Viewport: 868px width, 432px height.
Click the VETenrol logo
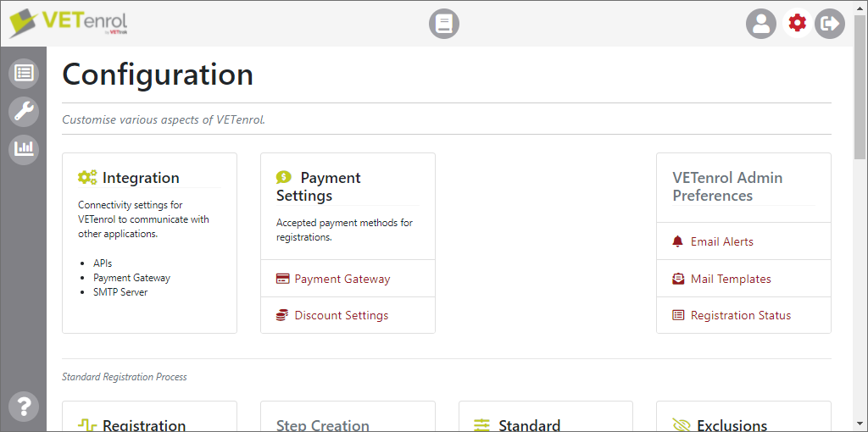pos(68,23)
